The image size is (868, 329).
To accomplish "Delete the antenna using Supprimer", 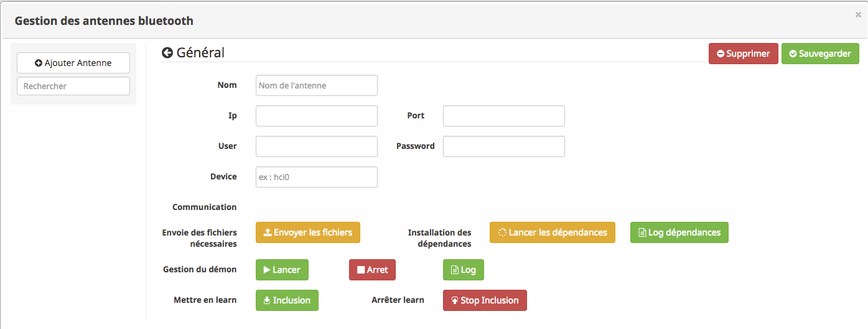I will pyautogui.click(x=744, y=54).
